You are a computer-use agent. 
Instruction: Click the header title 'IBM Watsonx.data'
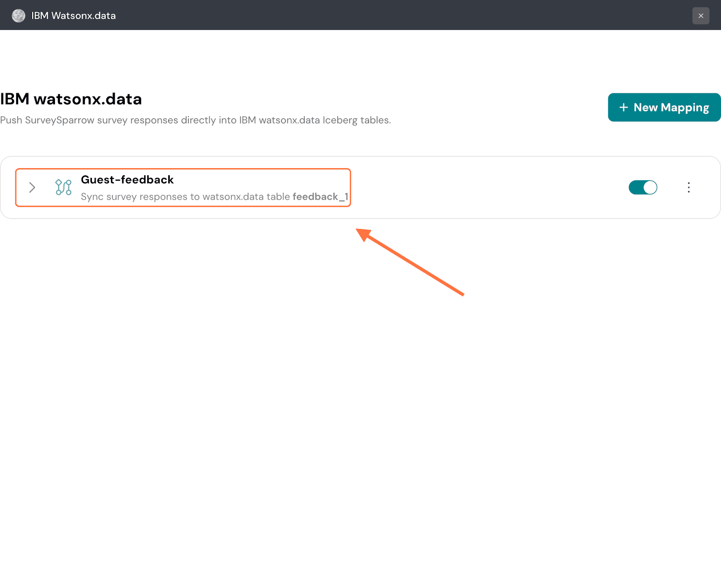click(x=73, y=16)
